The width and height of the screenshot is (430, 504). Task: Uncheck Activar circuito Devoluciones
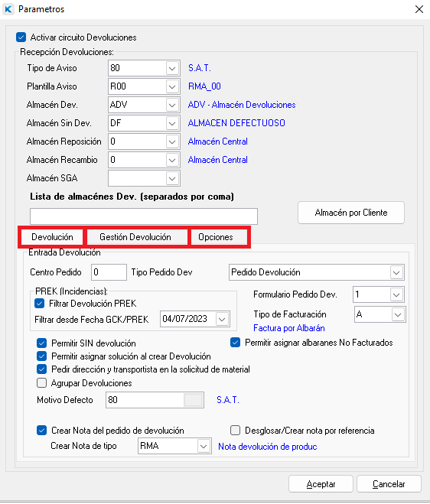coord(21,37)
